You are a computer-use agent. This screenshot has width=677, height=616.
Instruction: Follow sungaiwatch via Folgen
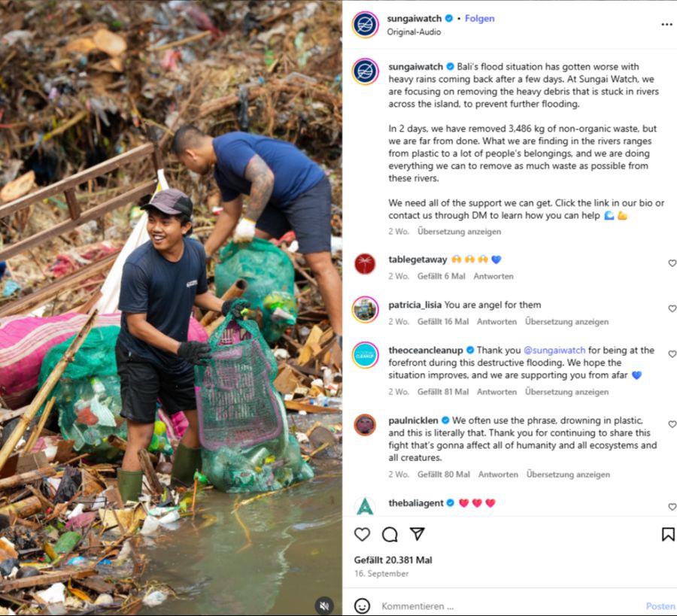[480, 18]
